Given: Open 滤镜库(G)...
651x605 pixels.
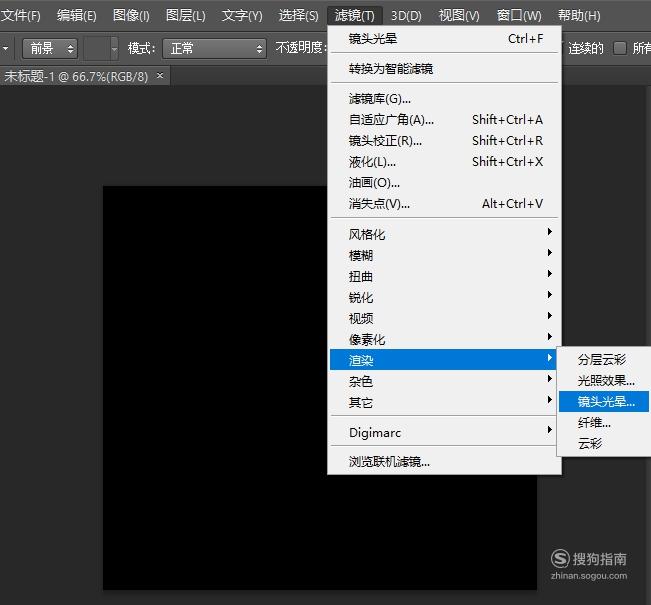Looking at the screenshot, I should point(444,99).
